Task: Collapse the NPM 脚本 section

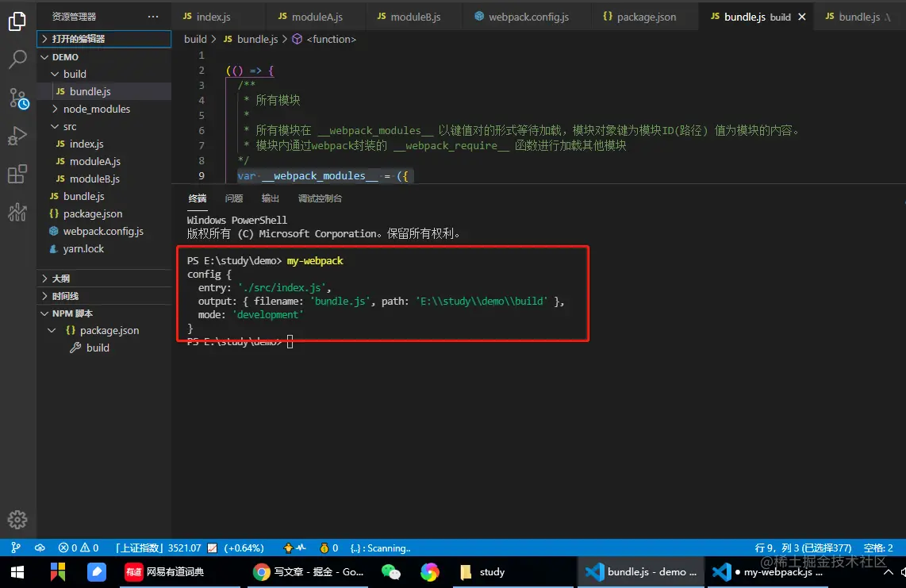Action: pos(104,313)
